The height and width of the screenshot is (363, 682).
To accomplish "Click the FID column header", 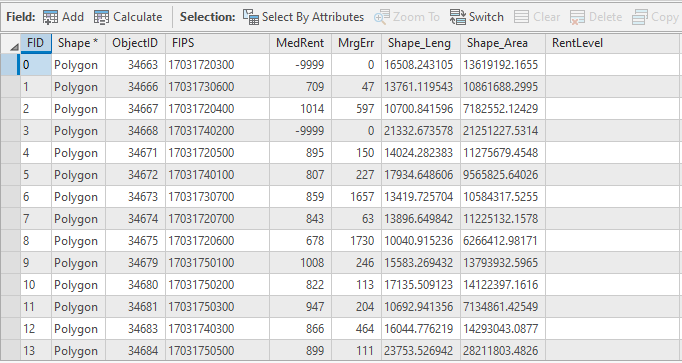I will (36, 43).
